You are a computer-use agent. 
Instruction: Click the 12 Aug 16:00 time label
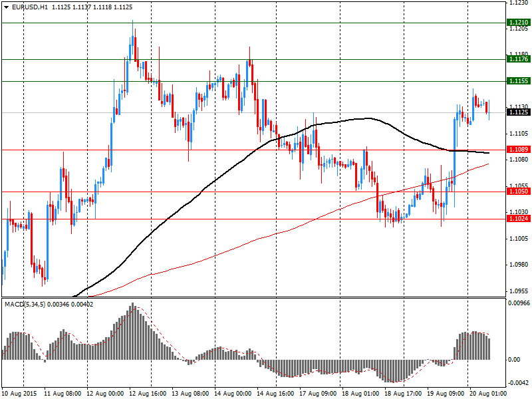point(148,394)
